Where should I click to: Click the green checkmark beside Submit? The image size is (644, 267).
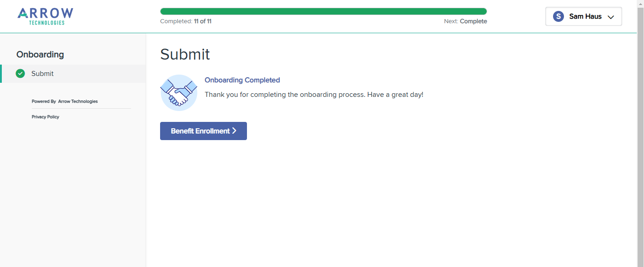coord(20,73)
